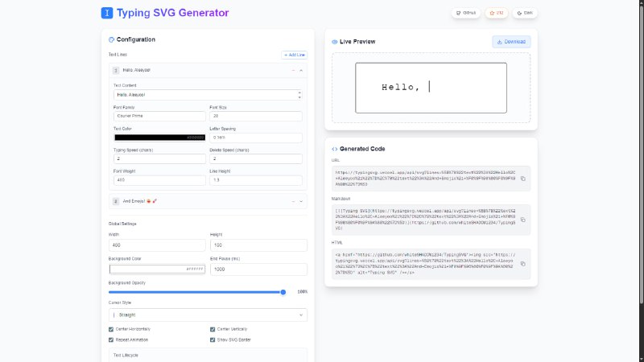Image resolution: width=644 pixels, height=362 pixels.
Task: Remove the 'And Emojis!' line with minus icon
Action: click(293, 200)
